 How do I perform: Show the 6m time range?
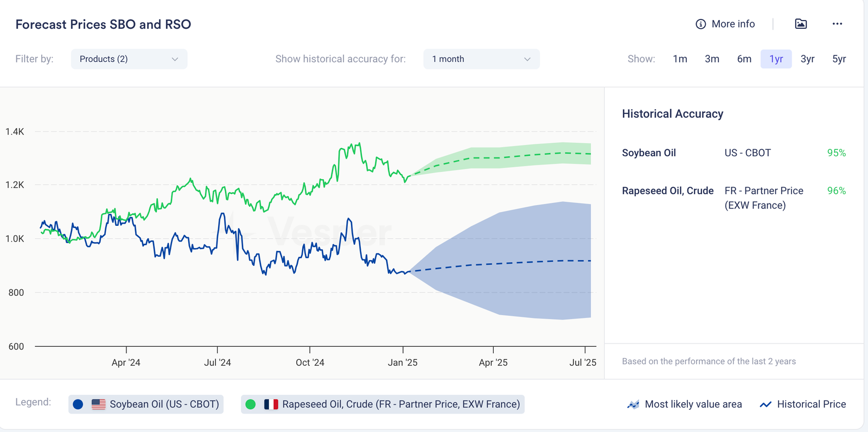click(x=744, y=59)
